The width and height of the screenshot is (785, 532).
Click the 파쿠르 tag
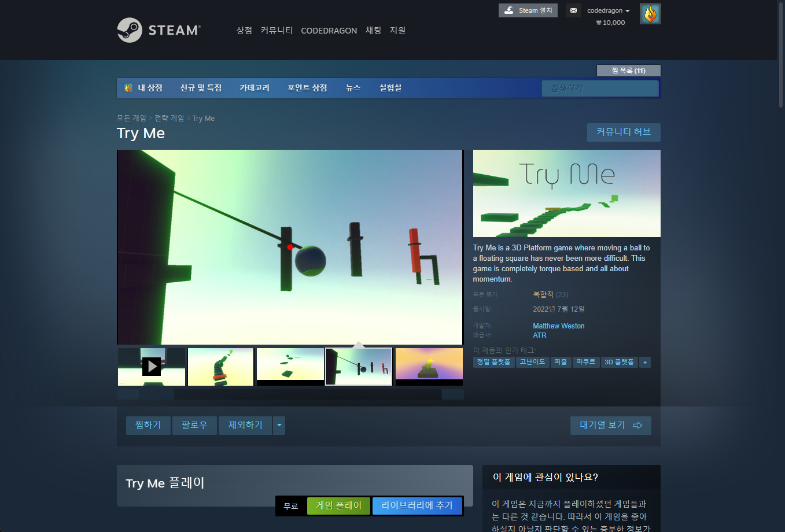(585, 362)
